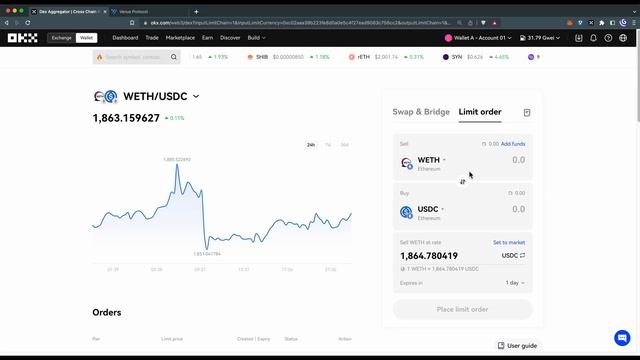This screenshot has height=360, width=640.
Task: Click the info icon beside 1 WETH rate
Action: point(403,269)
